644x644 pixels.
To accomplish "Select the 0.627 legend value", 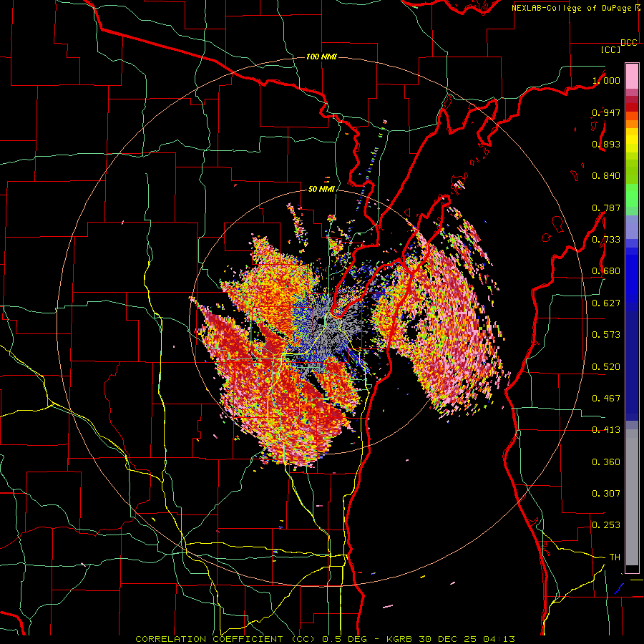I will point(606,303).
